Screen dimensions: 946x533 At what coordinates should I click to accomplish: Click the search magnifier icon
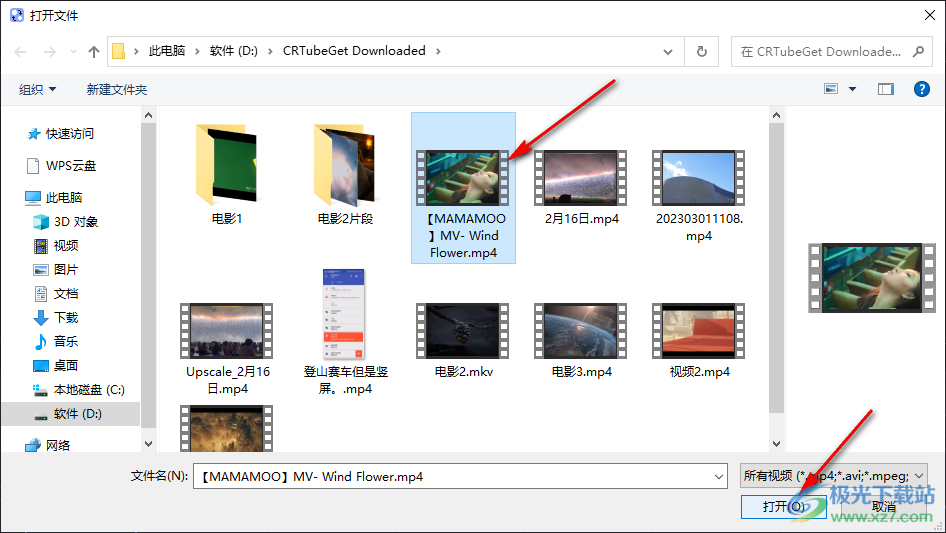918,52
